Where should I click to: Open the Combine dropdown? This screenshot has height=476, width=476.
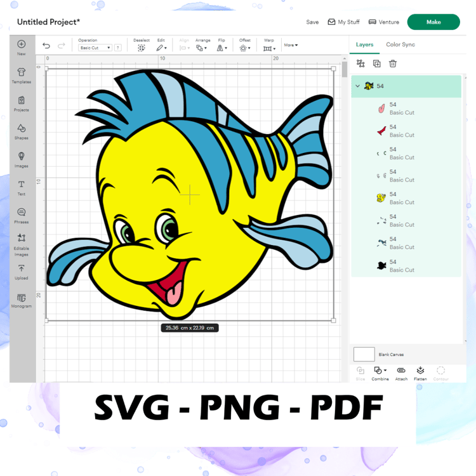click(380, 373)
